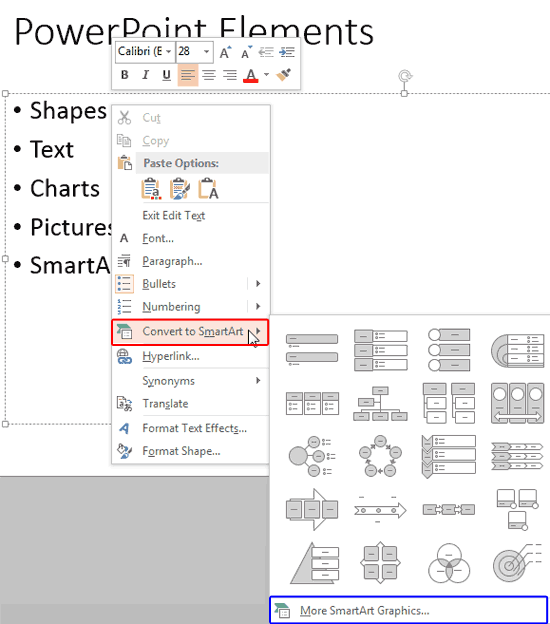This screenshot has height=624, width=550.
Task: Choose the Basic Target SmartArt layout
Action: coord(517,563)
